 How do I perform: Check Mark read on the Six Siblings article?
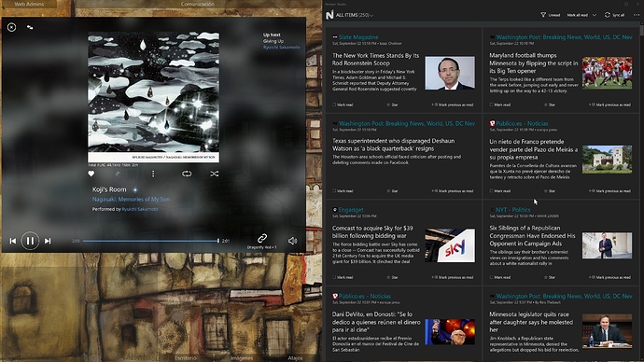pos(500,277)
